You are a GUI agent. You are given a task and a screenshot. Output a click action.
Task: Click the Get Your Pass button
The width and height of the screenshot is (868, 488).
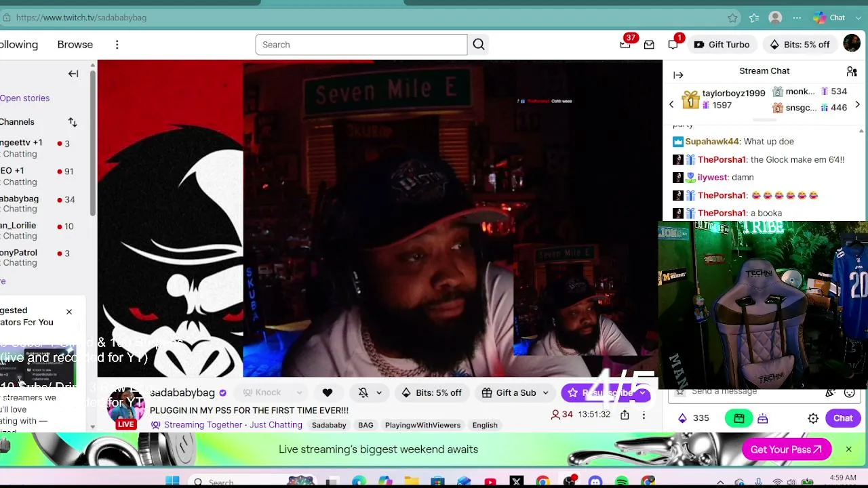pyautogui.click(x=787, y=449)
